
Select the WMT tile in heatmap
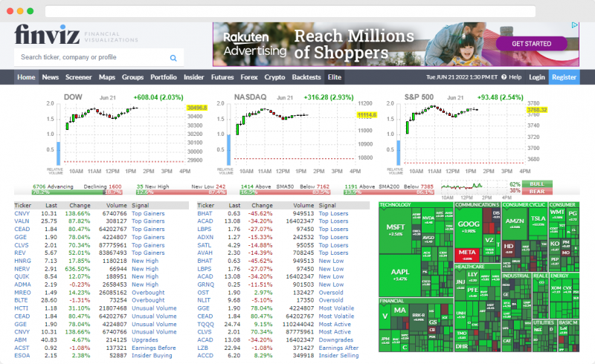click(557, 215)
